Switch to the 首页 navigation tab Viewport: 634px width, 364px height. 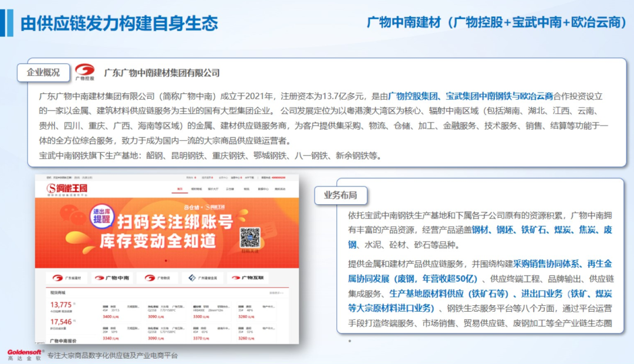(x=179, y=188)
